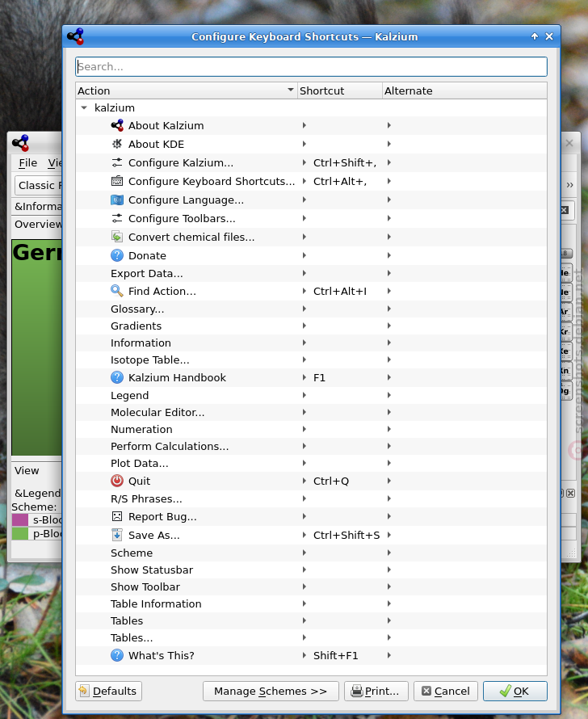Expand shortcut arrow for What's This? row

[x=304, y=655]
